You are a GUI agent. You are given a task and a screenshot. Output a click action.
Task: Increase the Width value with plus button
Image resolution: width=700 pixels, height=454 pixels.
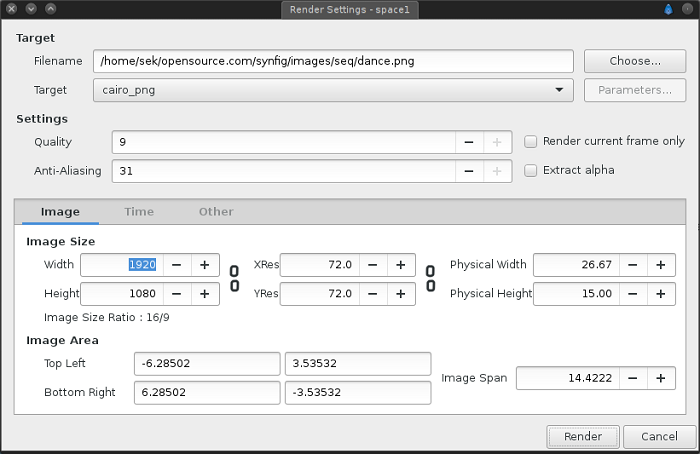point(205,265)
